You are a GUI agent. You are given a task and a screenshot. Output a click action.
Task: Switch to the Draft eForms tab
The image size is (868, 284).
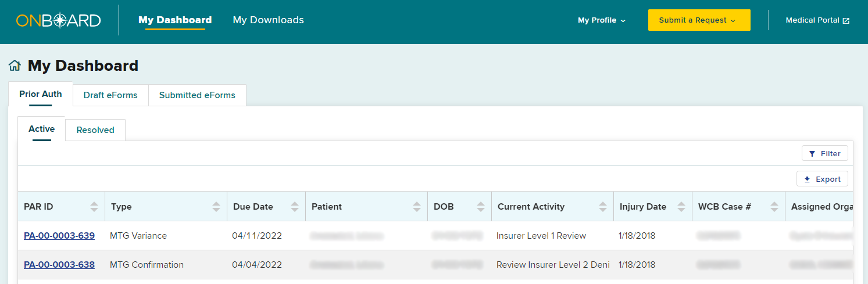click(x=110, y=95)
